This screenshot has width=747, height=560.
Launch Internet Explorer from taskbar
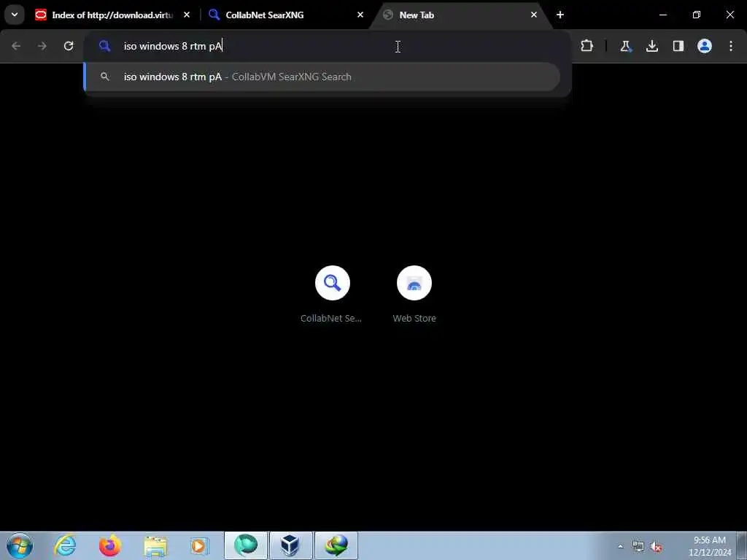pyautogui.click(x=65, y=545)
